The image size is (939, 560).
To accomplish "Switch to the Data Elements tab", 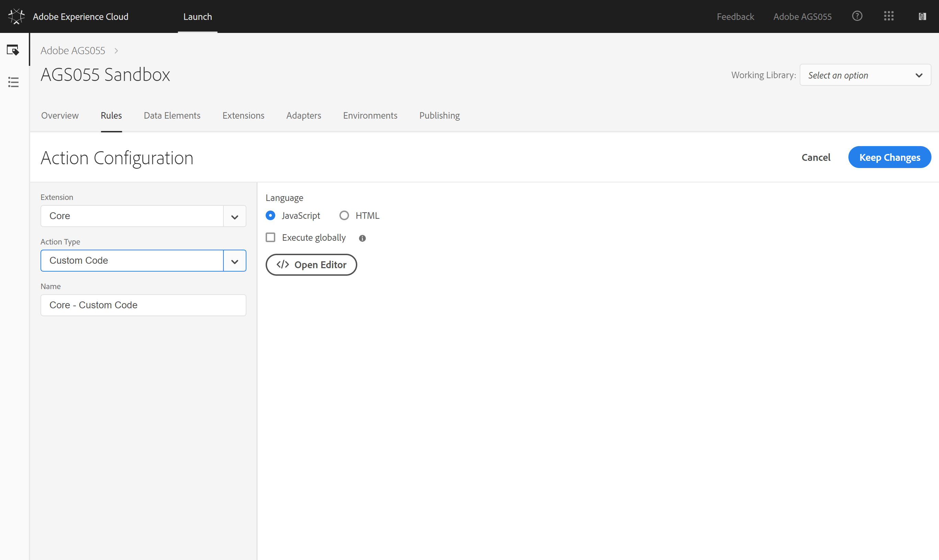I will pos(172,116).
